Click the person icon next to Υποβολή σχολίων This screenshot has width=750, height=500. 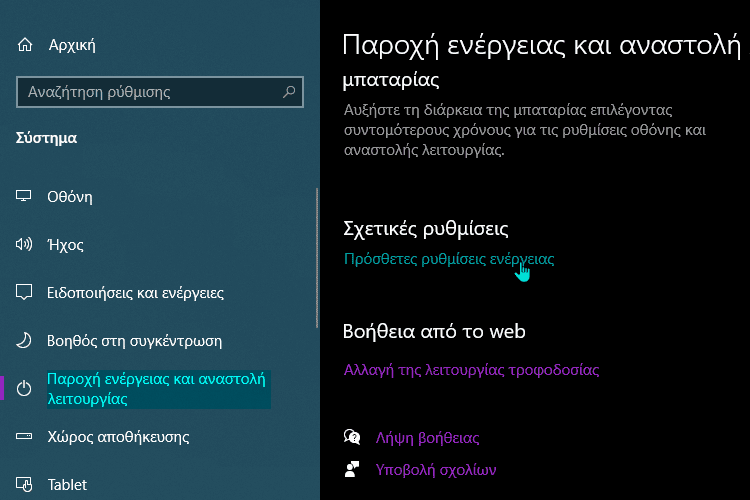352,469
